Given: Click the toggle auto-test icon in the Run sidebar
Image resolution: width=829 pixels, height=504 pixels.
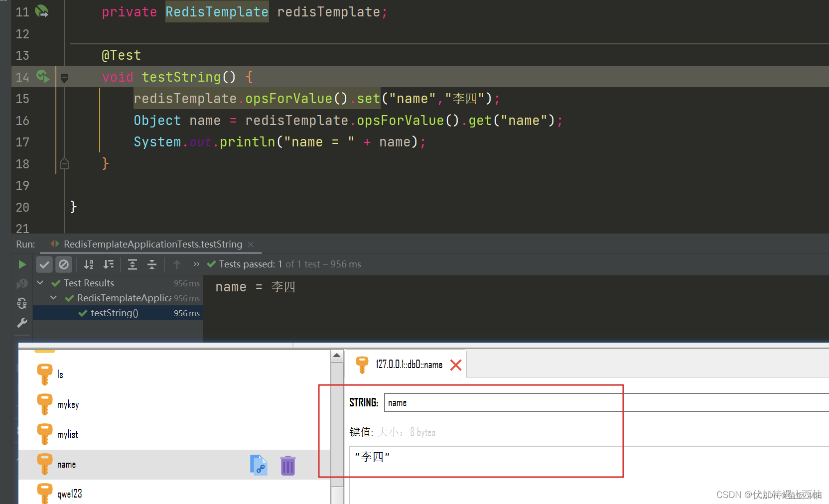Looking at the screenshot, I should point(22,303).
